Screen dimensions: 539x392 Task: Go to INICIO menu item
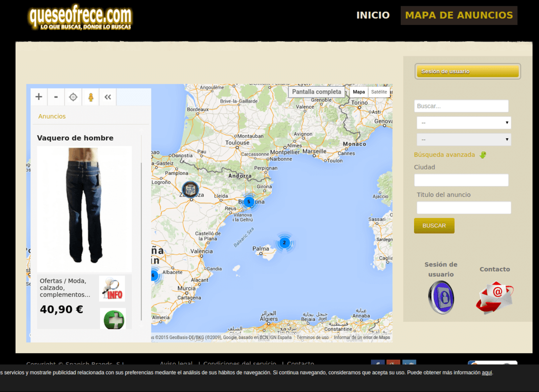[373, 15]
